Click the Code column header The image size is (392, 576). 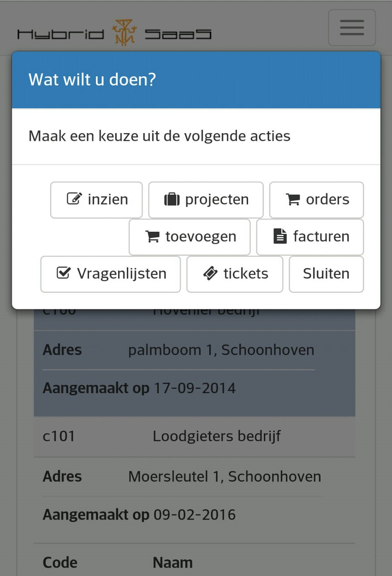tap(60, 562)
